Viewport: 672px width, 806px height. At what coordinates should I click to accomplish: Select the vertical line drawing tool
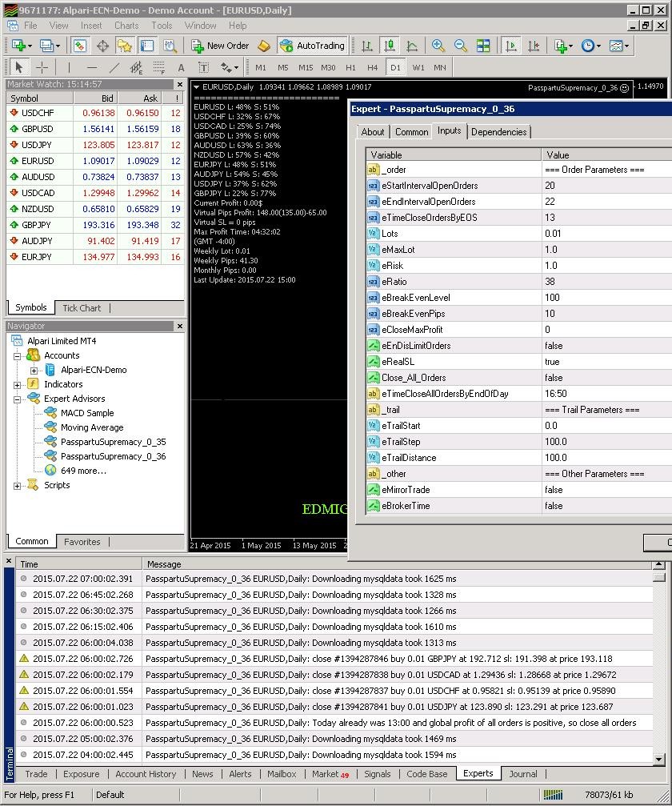pyautogui.click(x=70, y=67)
